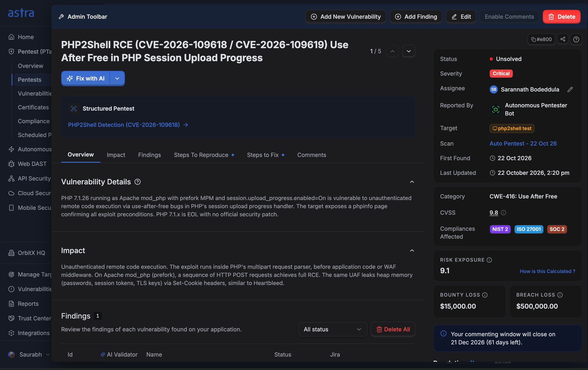Screen dimensions: 588x370
Task: Click the Add Finding button
Action: coord(416,17)
